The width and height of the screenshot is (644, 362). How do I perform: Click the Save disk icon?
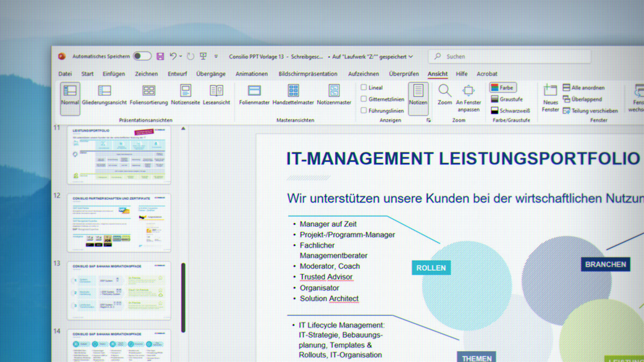click(160, 56)
